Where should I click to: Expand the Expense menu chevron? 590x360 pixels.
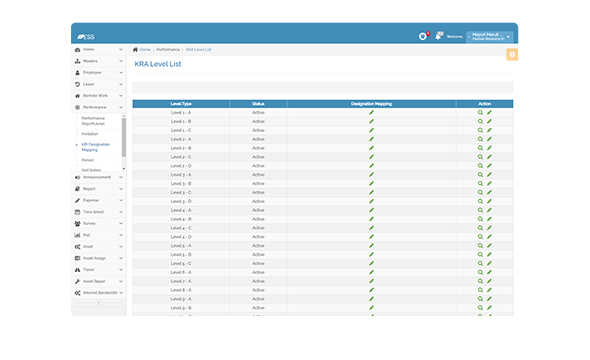(x=121, y=201)
